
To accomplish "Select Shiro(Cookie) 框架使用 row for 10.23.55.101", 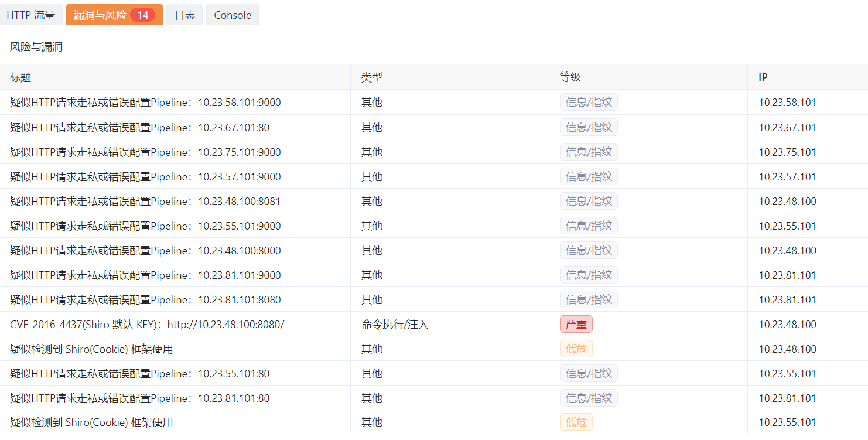I will (x=434, y=422).
